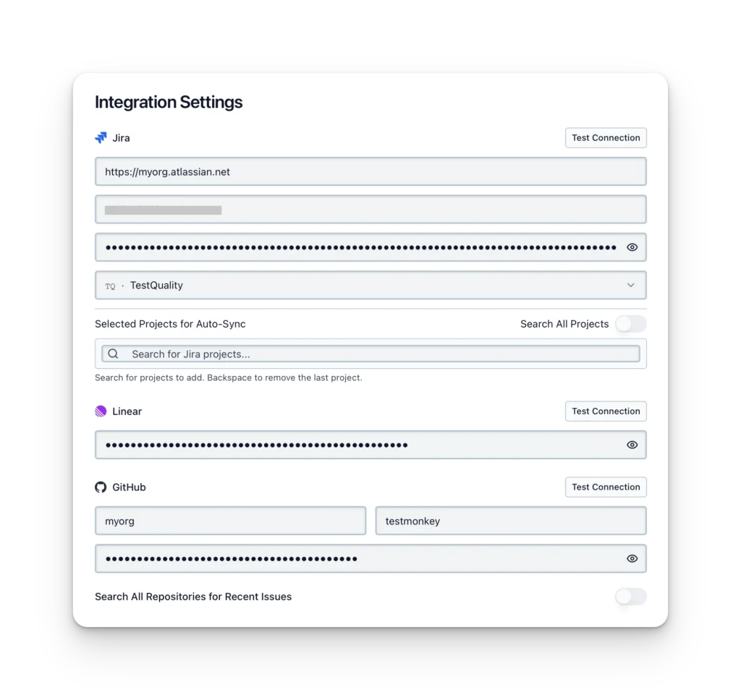This screenshot has height=700, width=741.
Task: Click the Search All Projects switch slider
Action: [x=630, y=324]
